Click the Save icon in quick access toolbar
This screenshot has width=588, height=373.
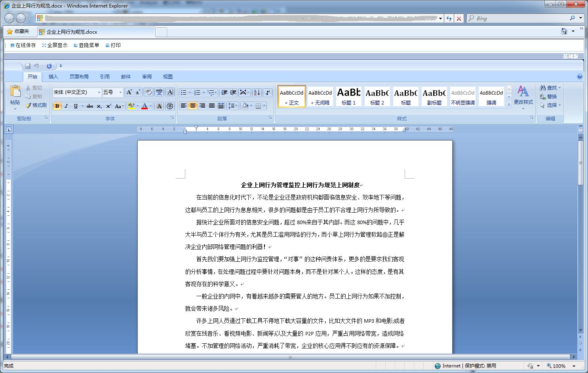click(x=28, y=66)
